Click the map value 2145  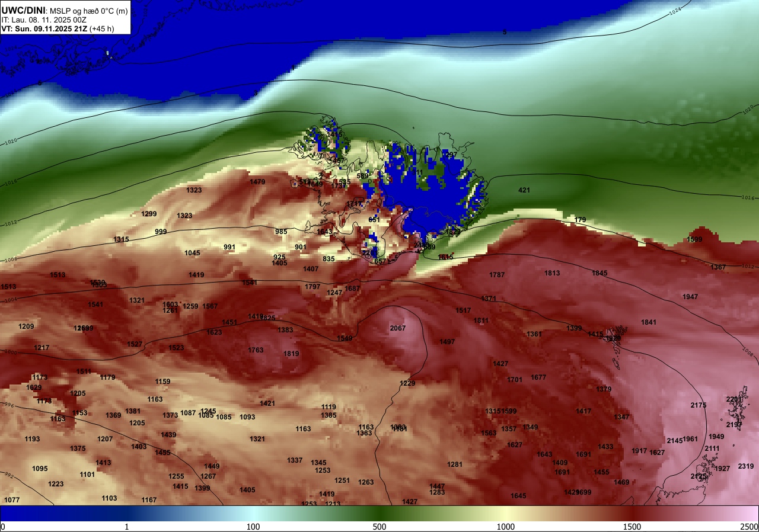(675, 441)
